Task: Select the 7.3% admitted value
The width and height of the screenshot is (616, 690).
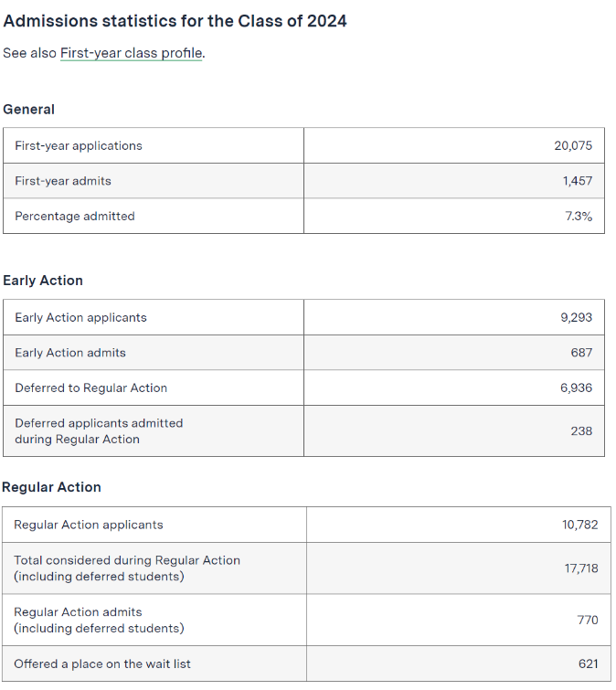Action: click(x=579, y=216)
